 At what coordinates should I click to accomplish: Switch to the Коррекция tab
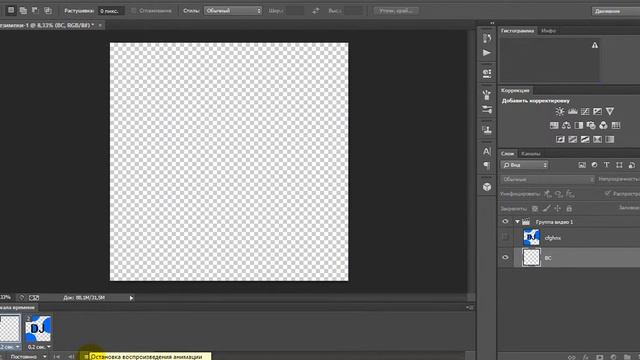point(515,90)
